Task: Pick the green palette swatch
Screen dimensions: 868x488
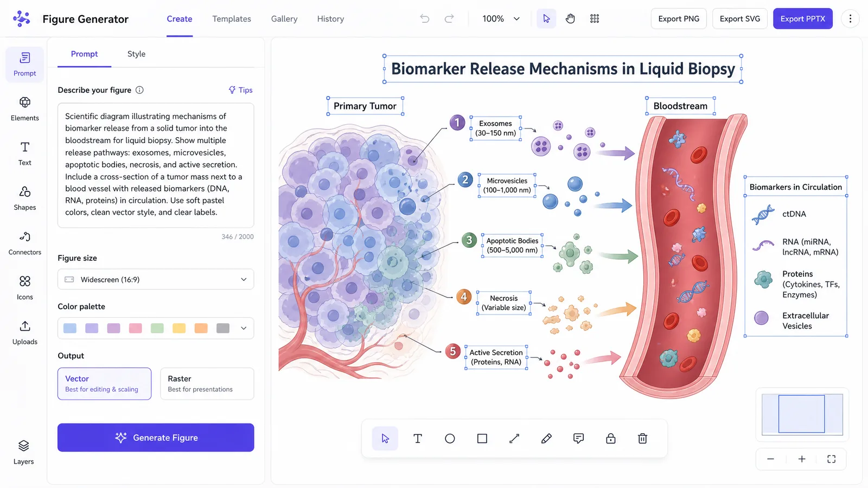Action: coord(157,328)
